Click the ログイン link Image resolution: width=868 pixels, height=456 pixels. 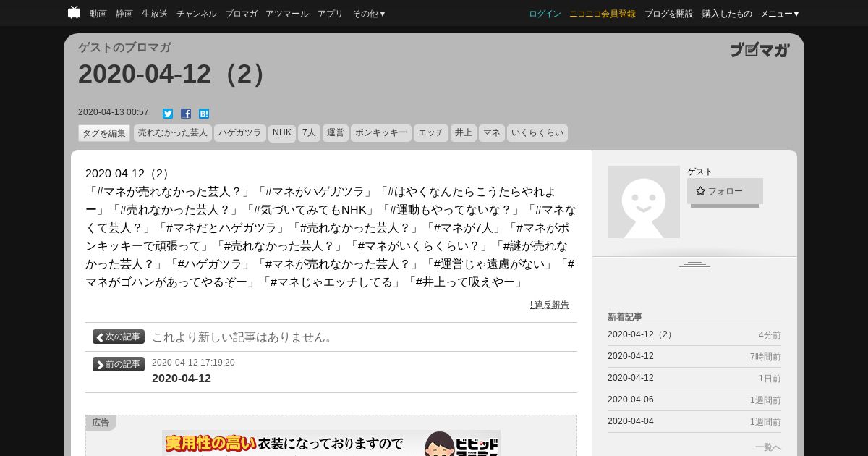click(x=545, y=14)
